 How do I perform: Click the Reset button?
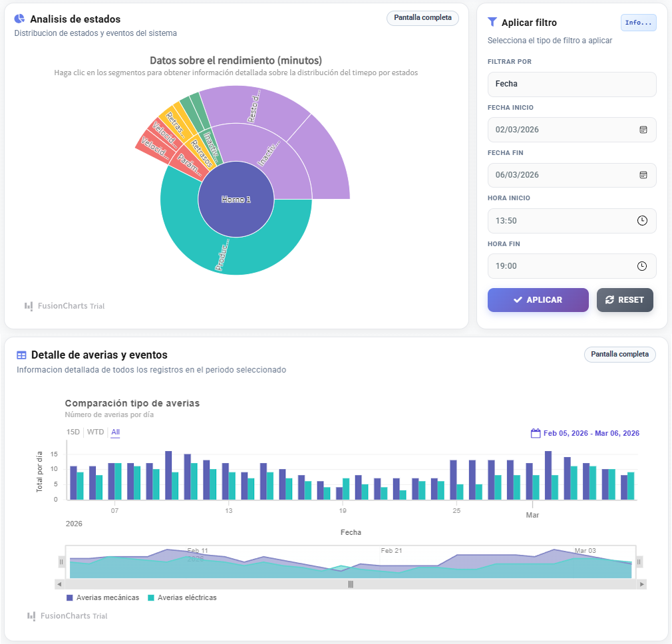coord(625,300)
